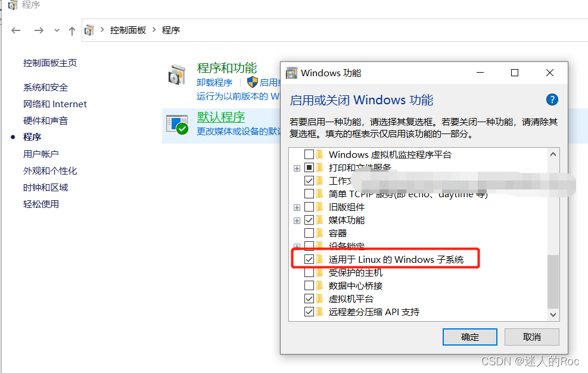The width and height of the screenshot is (588, 373).
Task: Toggle the 虚拟机平台 checkbox
Action: [309, 299]
